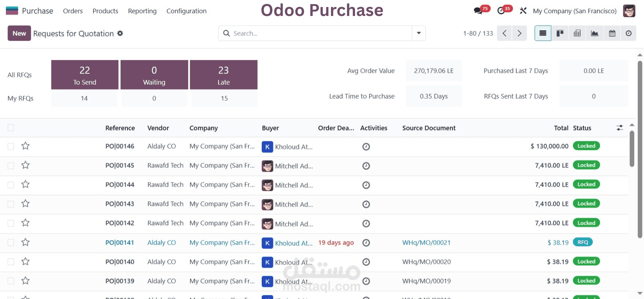The image size is (644, 299).
Task: Switch to kanban view
Action: point(560,33)
